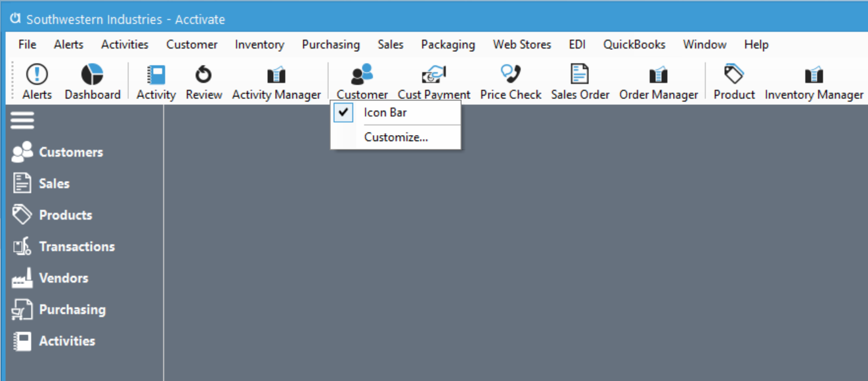
Task: Open the Activity Manager icon
Action: click(x=276, y=79)
